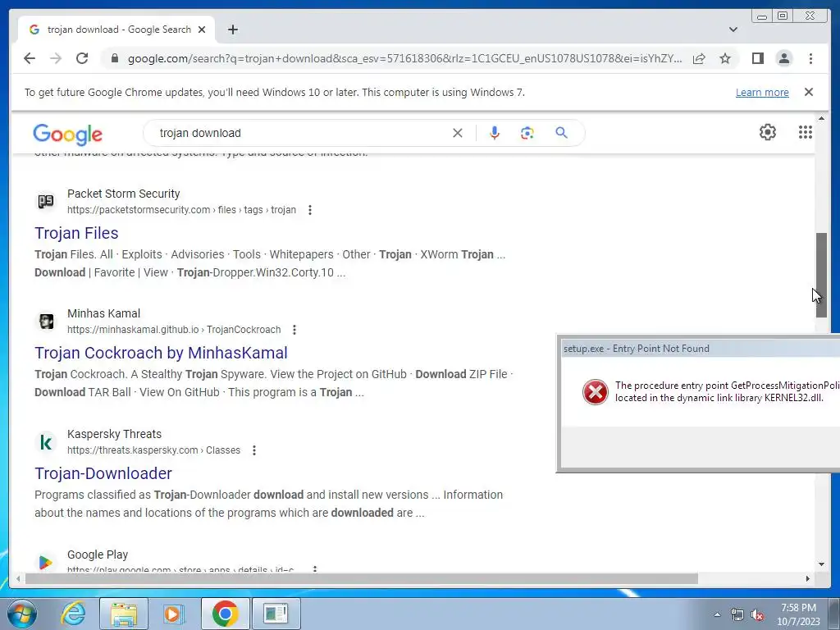Click the Kaspersky Threats favicon
The width and height of the screenshot is (840, 630).
46,442
